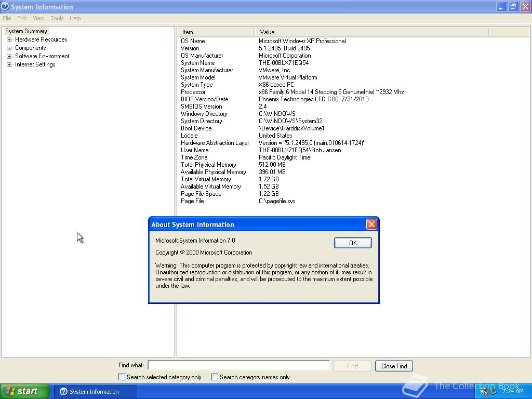
Task: Open the File menu
Action: [7, 18]
